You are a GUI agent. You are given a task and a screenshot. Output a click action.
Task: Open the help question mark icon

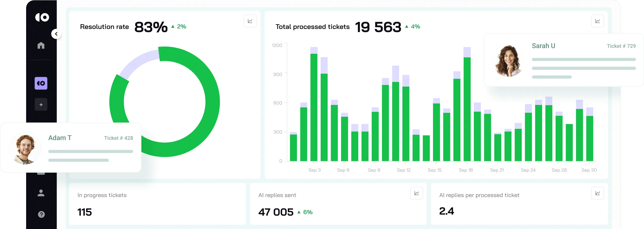pos(41,214)
